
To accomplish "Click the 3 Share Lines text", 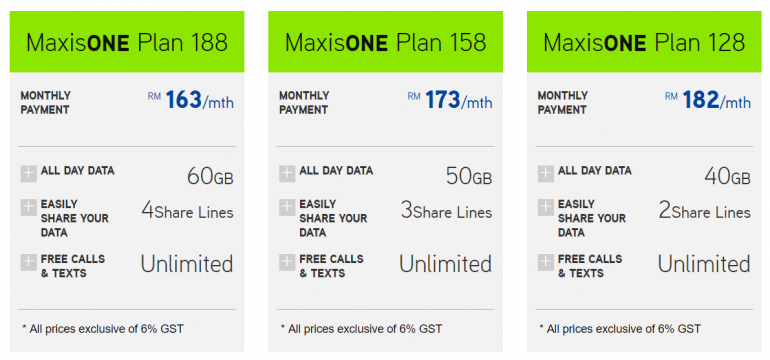I will point(446,212).
